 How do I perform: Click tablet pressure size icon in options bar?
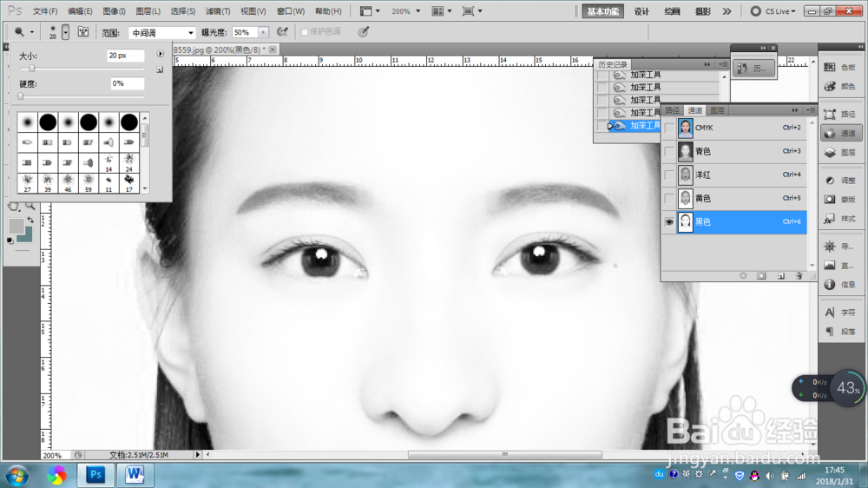pos(363,32)
